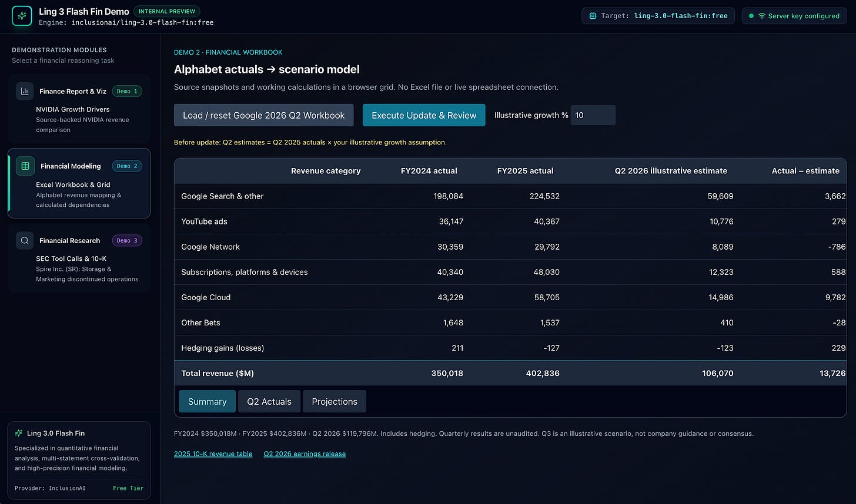The width and height of the screenshot is (856, 504).
Task: Switch to the Summary tab
Action: point(207,401)
